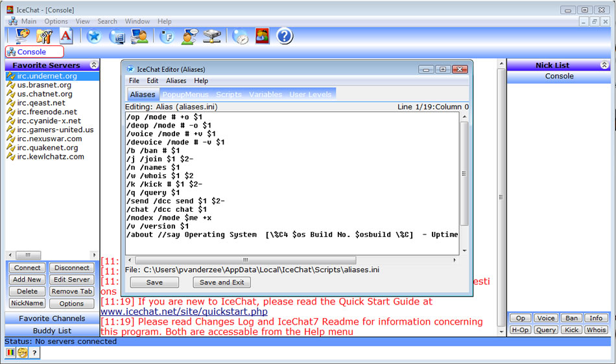Click the editor horizontal scrollbar thumb
Viewport: 616px width, 364px height.
pos(246,260)
